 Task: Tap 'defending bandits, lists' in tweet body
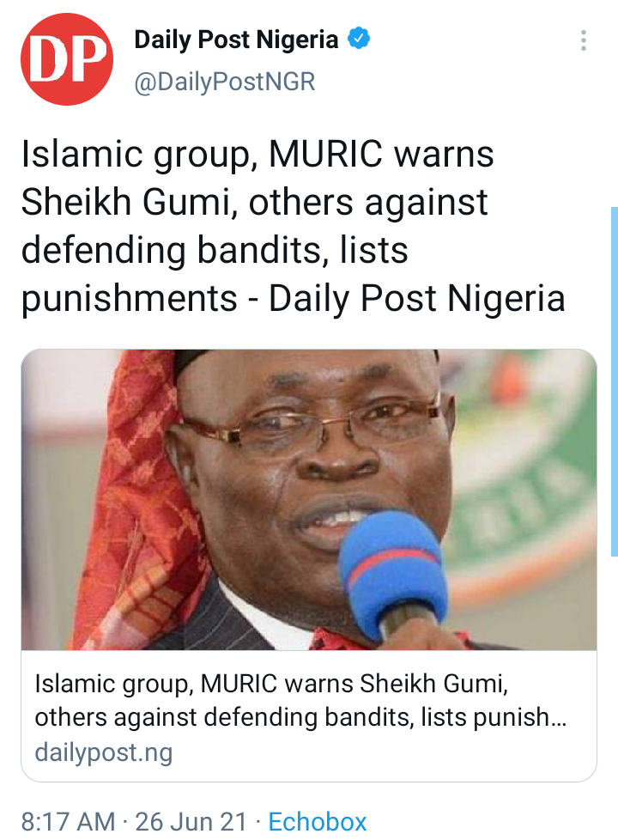coord(215,250)
